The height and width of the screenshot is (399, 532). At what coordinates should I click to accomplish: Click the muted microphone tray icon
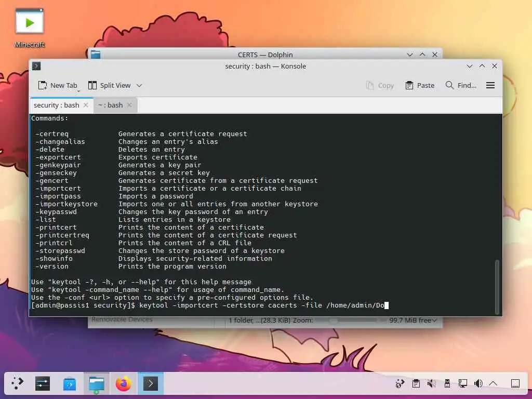pyautogui.click(x=432, y=384)
